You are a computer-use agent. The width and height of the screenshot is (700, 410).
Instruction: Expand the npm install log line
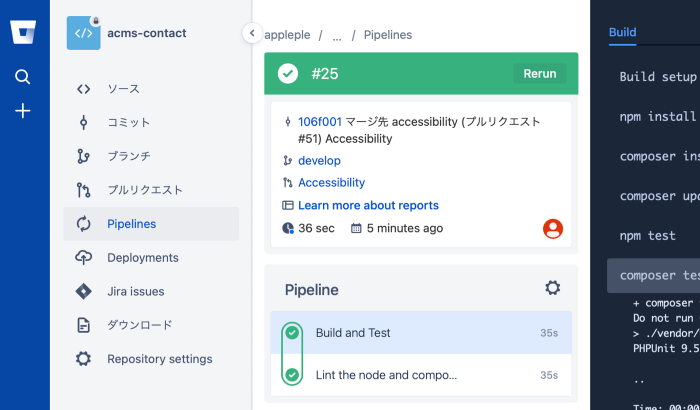(x=656, y=117)
